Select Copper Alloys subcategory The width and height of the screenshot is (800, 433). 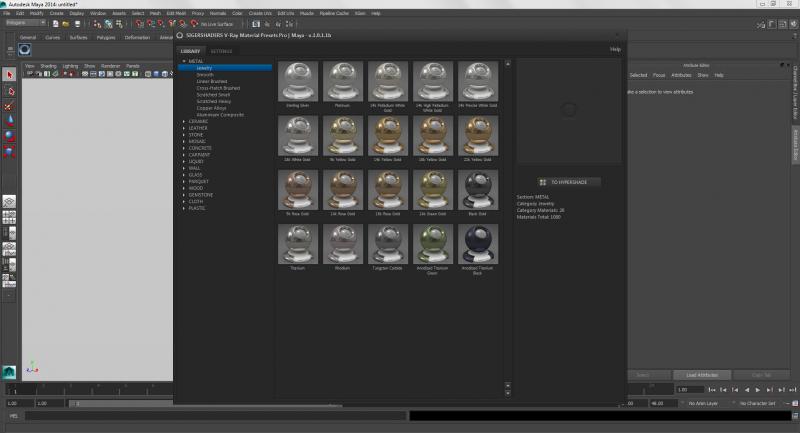(212, 108)
